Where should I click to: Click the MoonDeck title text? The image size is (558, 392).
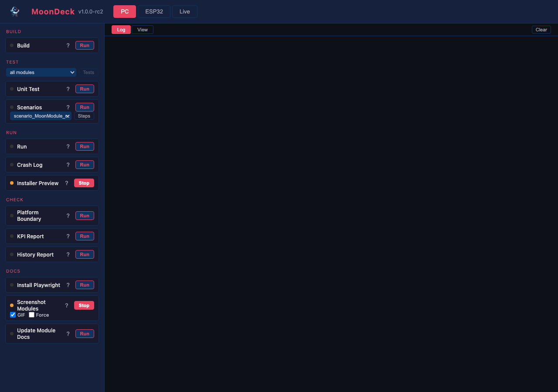point(53,12)
